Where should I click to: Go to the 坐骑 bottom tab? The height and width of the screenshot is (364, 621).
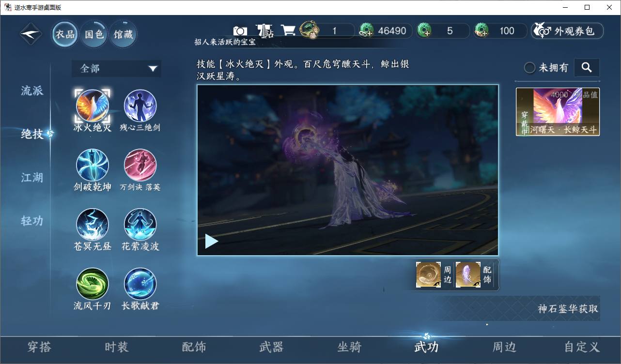349,347
